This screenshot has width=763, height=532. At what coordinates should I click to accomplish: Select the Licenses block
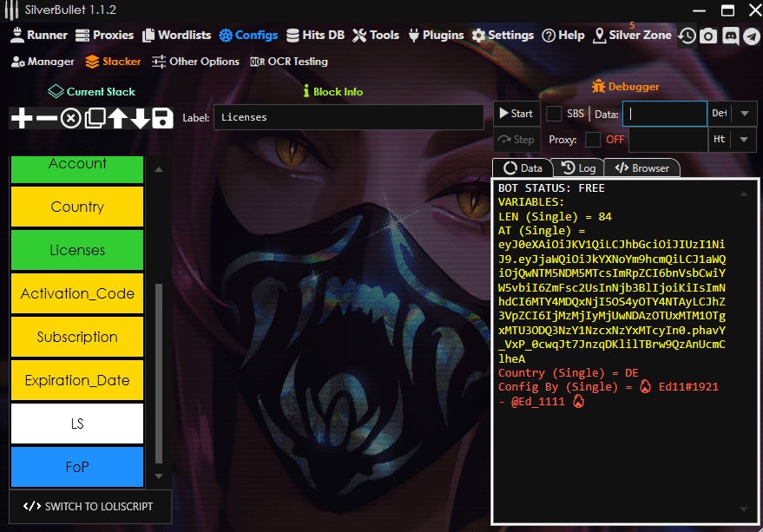click(x=77, y=250)
